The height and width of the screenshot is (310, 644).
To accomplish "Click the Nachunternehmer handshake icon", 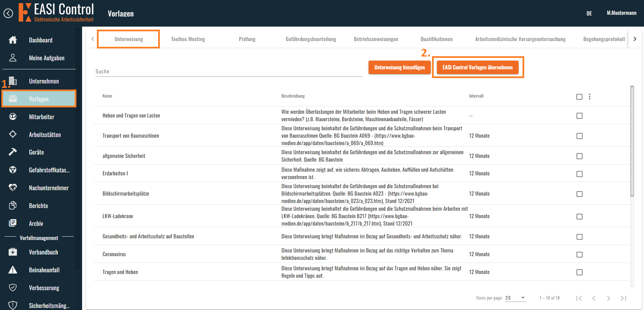I will (x=13, y=188).
